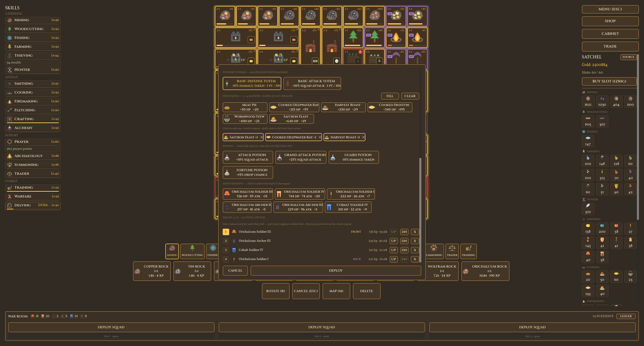Add Orichalcum Archer II from reserve
The width and height of the screenshot is (644, 346).
point(247,207)
